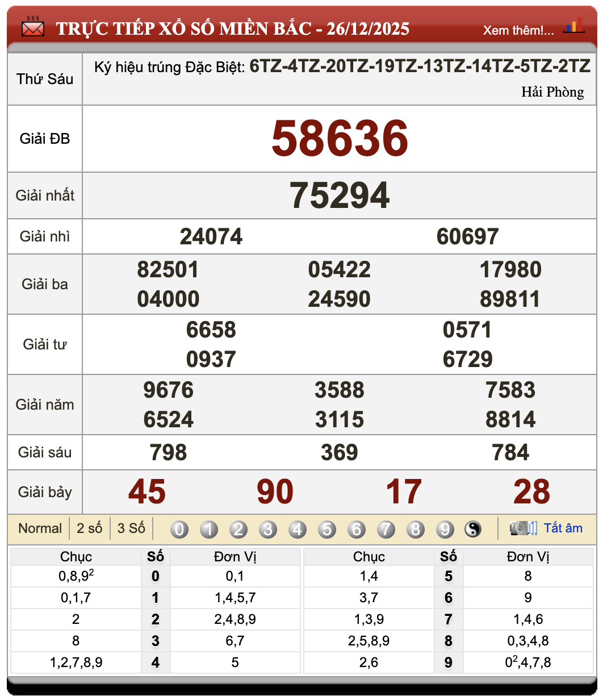Switch to the 3 Số view
This screenshot has height=700, width=603.
click(131, 528)
